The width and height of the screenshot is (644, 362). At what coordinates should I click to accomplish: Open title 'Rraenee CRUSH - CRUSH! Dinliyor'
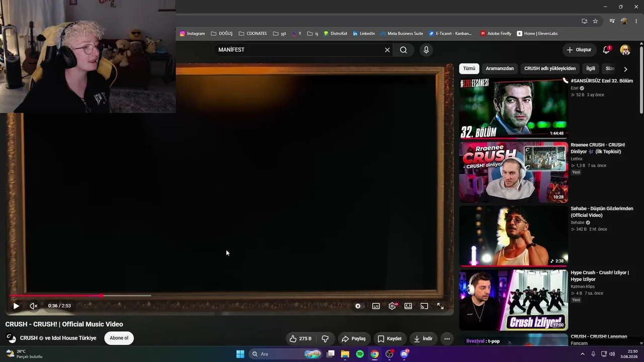[x=598, y=148]
